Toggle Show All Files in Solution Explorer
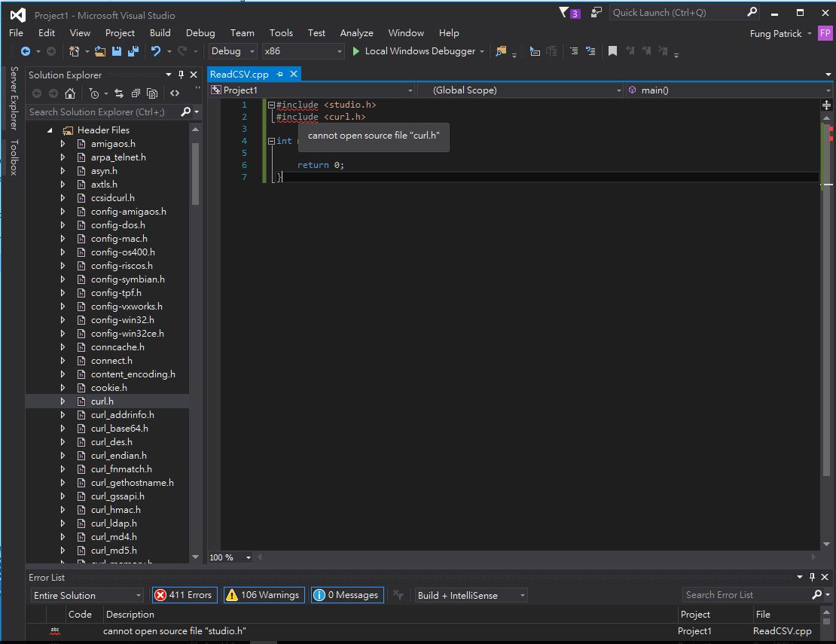This screenshot has width=836, height=644. (x=152, y=94)
